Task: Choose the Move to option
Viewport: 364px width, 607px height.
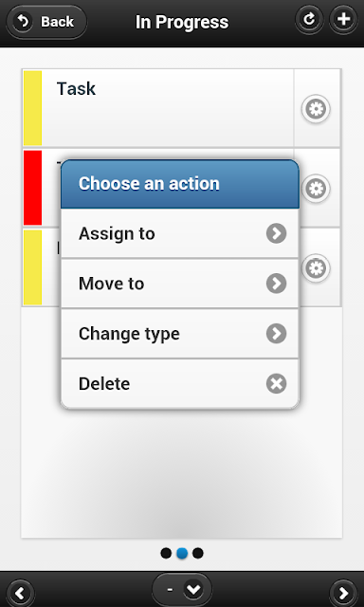Action: click(x=180, y=284)
